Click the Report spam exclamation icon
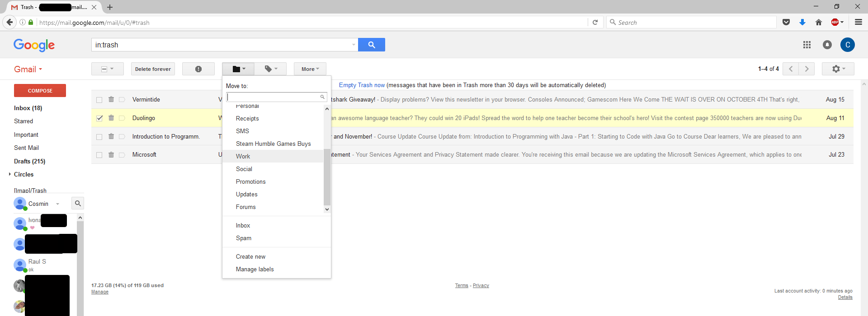 click(198, 69)
